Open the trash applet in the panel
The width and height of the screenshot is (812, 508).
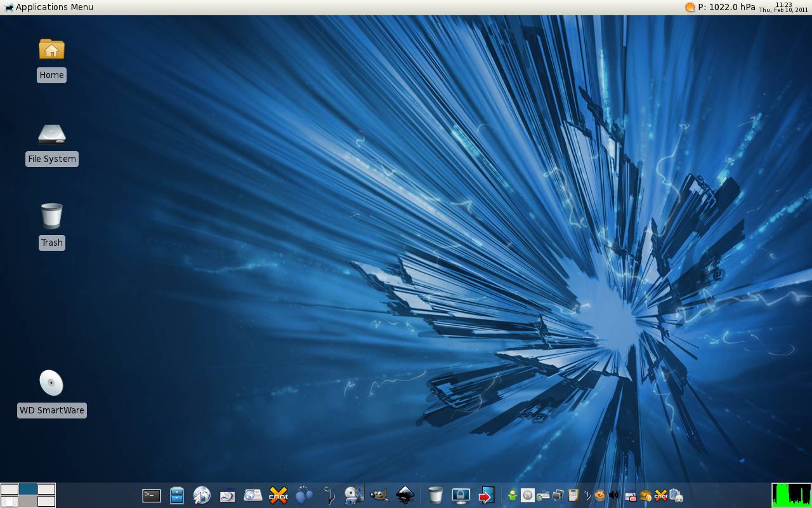436,495
